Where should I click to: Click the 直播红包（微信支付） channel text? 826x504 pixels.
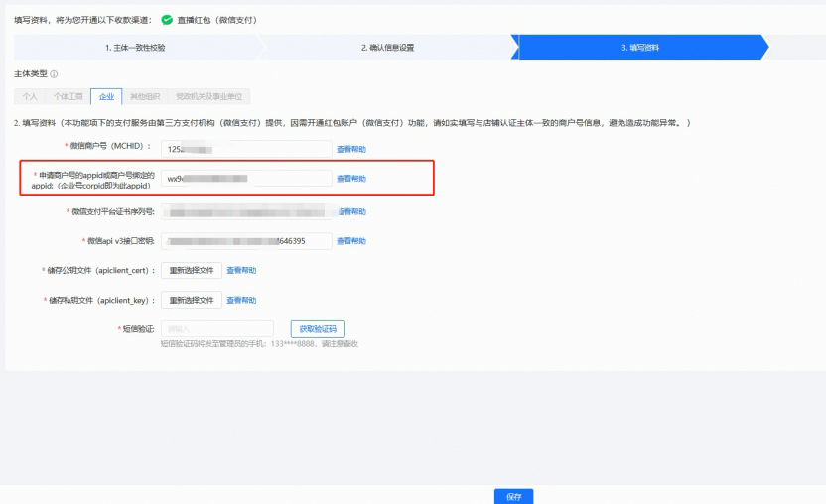click(218, 20)
